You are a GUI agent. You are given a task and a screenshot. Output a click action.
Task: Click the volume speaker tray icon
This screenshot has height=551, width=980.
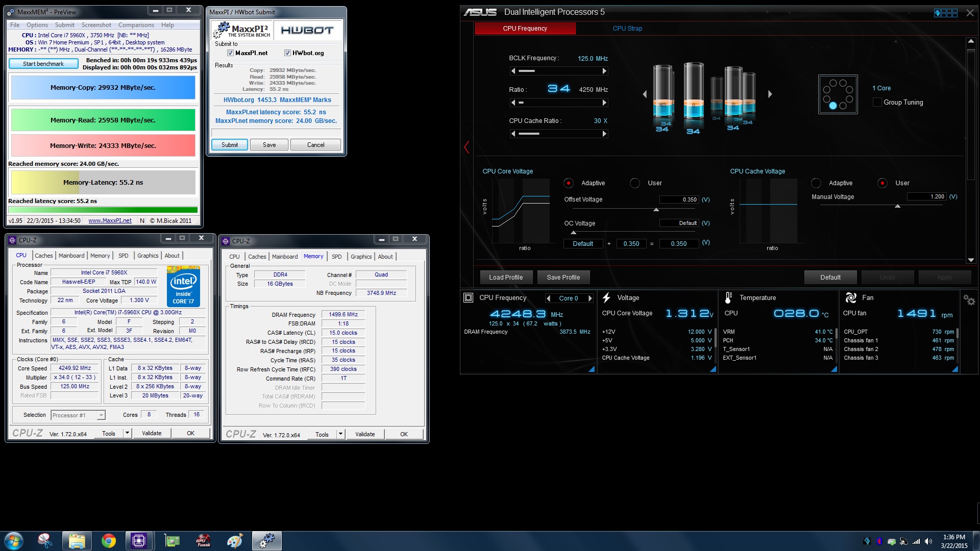928,541
